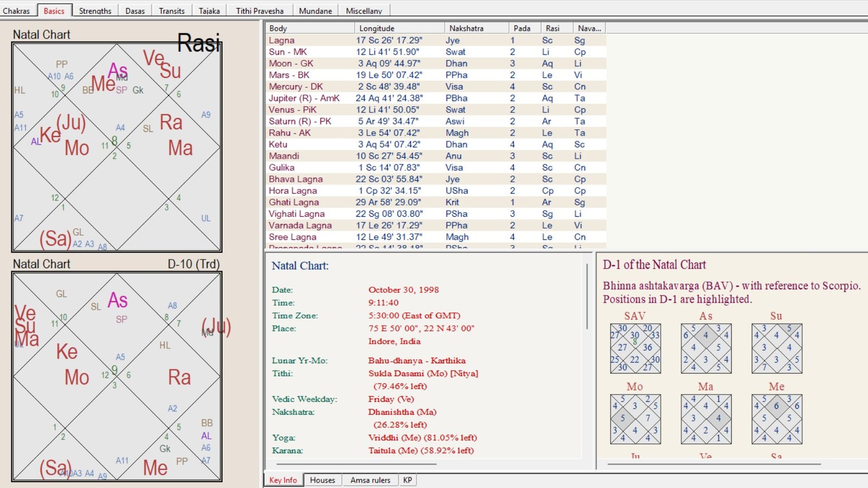Open the Mundane tab
Viewport: 868px width, 488px height.
(315, 11)
